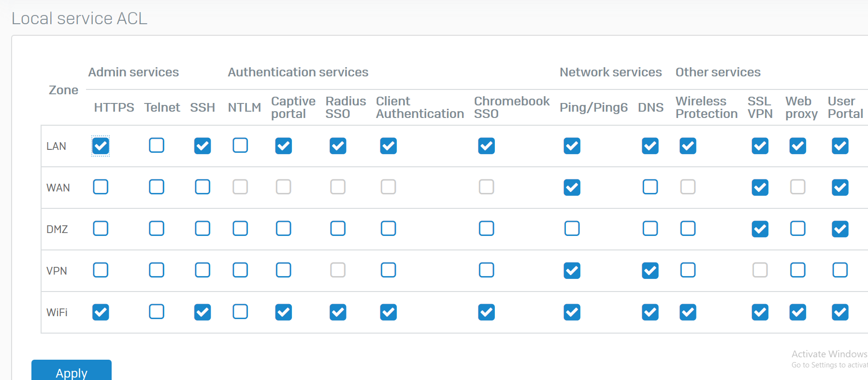Enable DNS for the WAN zone
The image size is (868, 380).
click(650, 187)
